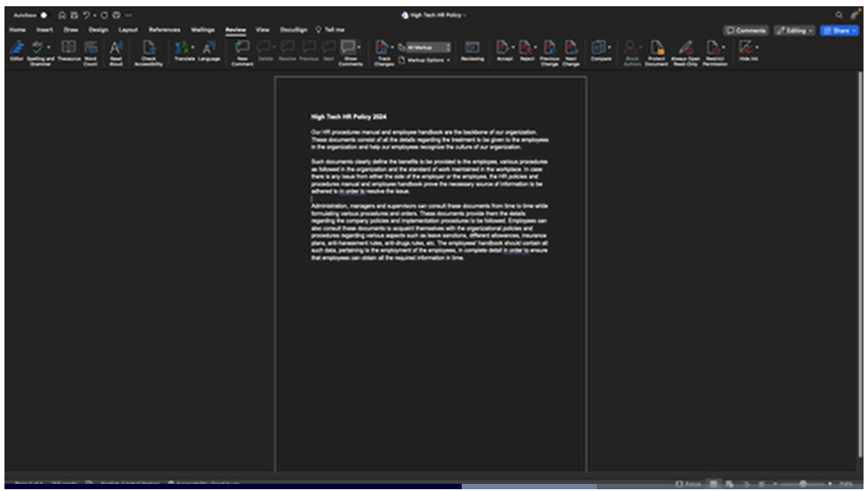Click the Show Comments button
The width and height of the screenshot is (868, 491).
[348, 53]
